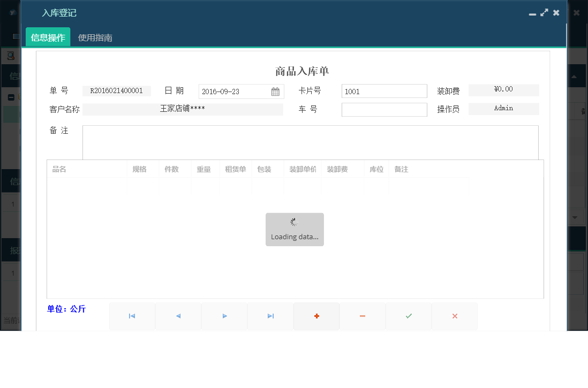This screenshot has width=588, height=388.
Task: Go to the previous record
Action: [x=178, y=316]
